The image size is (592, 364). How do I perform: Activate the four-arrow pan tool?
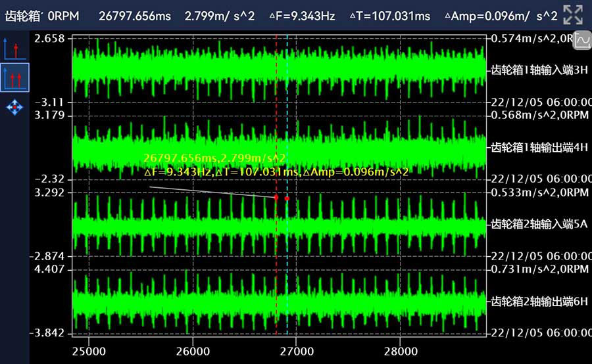coord(14,106)
